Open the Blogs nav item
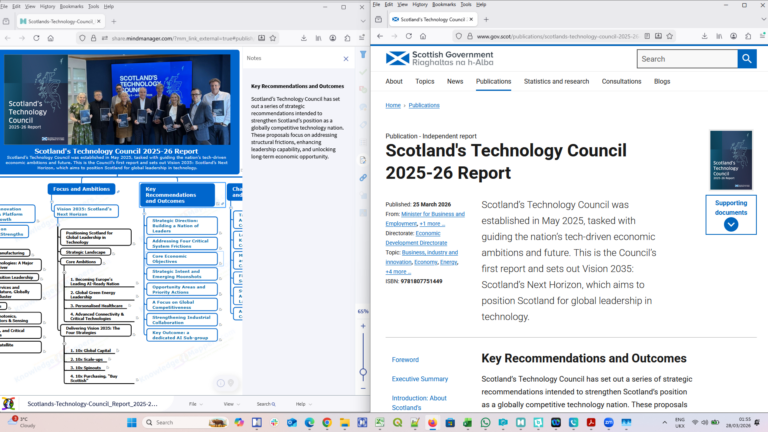 (662, 81)
